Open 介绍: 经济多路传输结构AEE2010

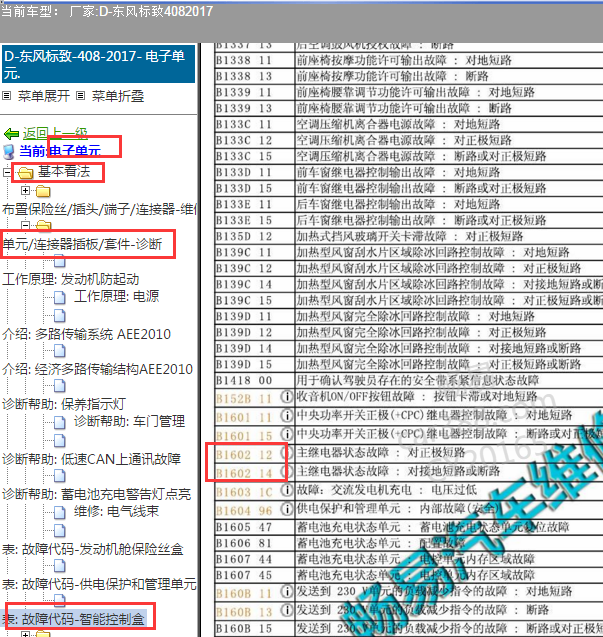click(x=97, y=369)
